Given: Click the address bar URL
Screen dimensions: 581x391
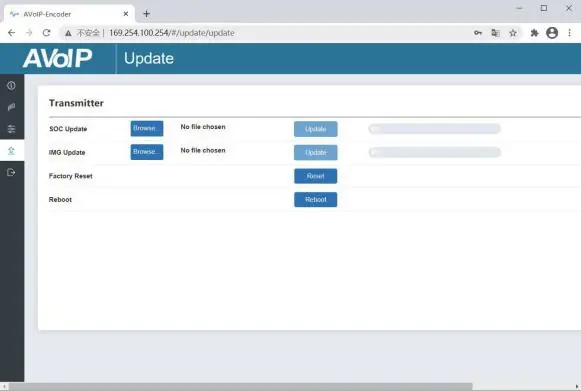Looking at the screenshot, I should [172, 33].
